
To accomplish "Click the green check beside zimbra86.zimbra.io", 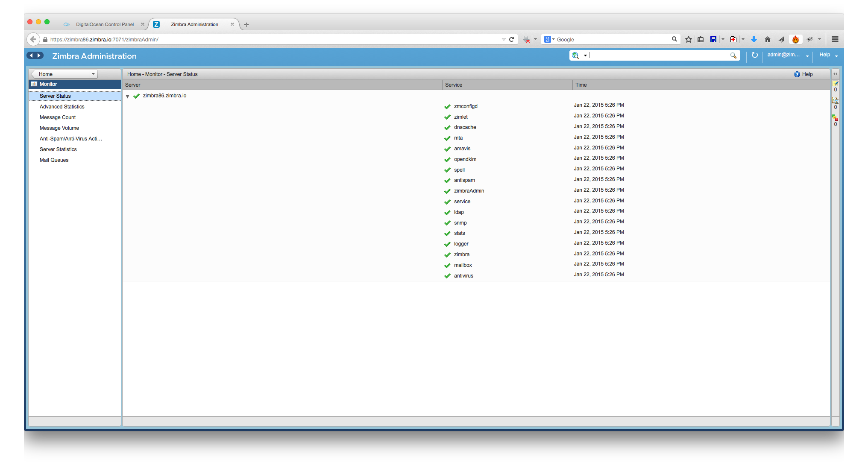I will point(136,96).
